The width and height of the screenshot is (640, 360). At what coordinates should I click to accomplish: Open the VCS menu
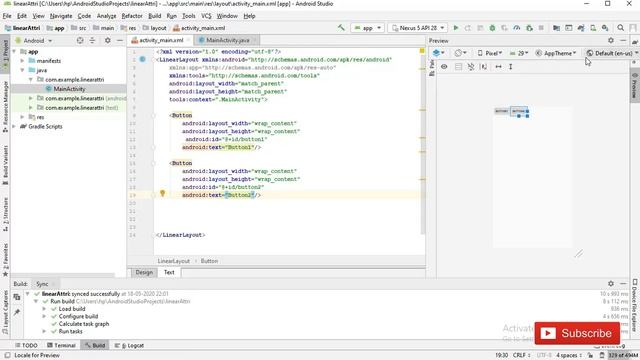206,16
